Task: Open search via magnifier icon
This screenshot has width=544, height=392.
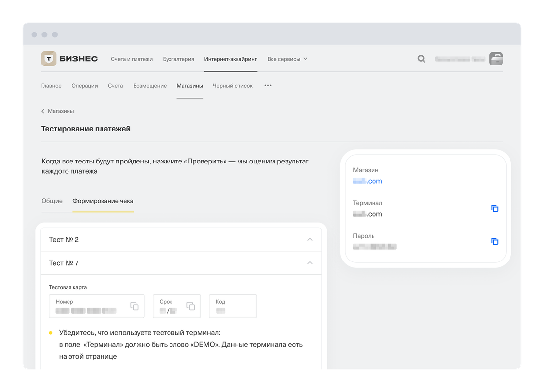Action: (421, 59)
